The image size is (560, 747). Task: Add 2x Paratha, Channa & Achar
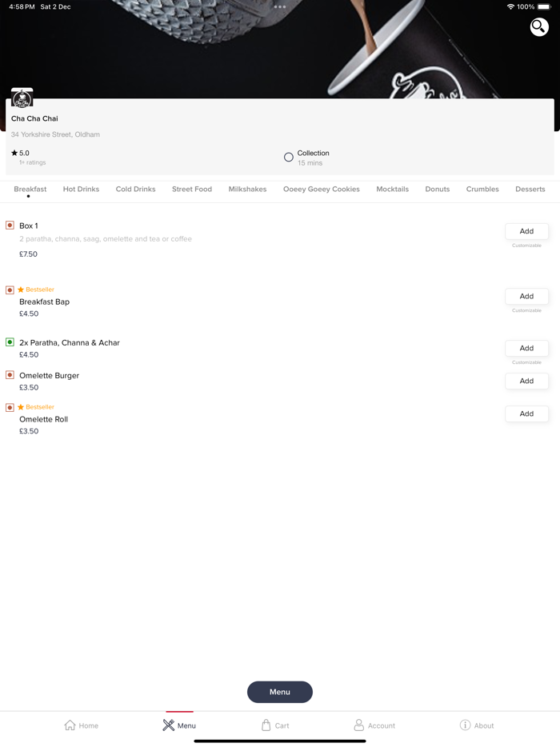(526, 348)
